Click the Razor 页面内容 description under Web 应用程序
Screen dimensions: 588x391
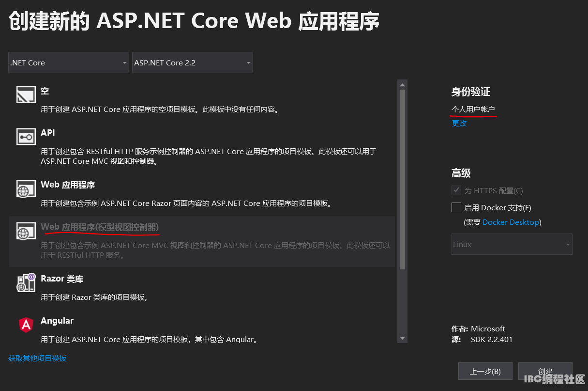point(186,203)
